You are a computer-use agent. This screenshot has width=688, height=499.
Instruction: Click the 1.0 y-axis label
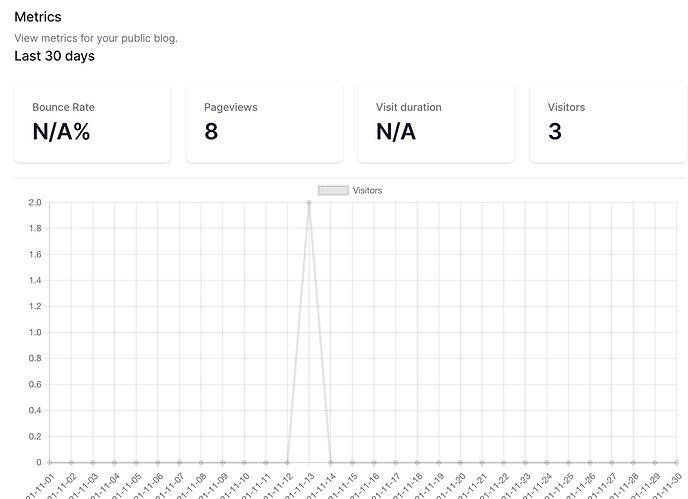pos(35,332)
